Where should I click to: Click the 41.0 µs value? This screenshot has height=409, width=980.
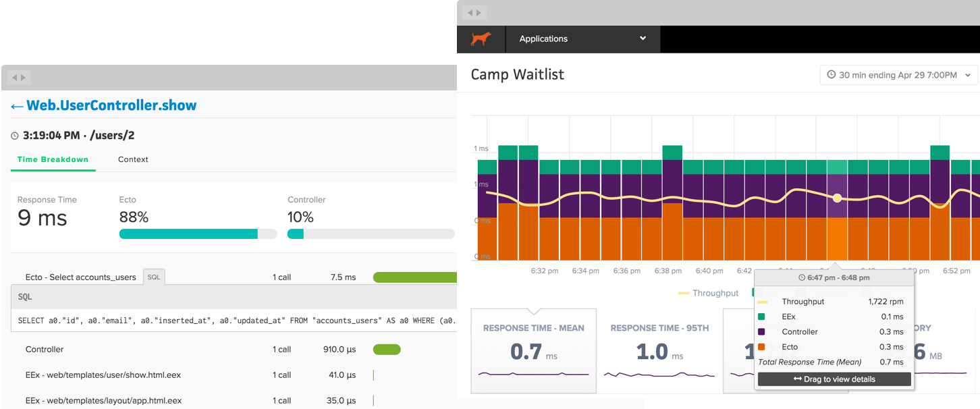[x=342, y=375]
